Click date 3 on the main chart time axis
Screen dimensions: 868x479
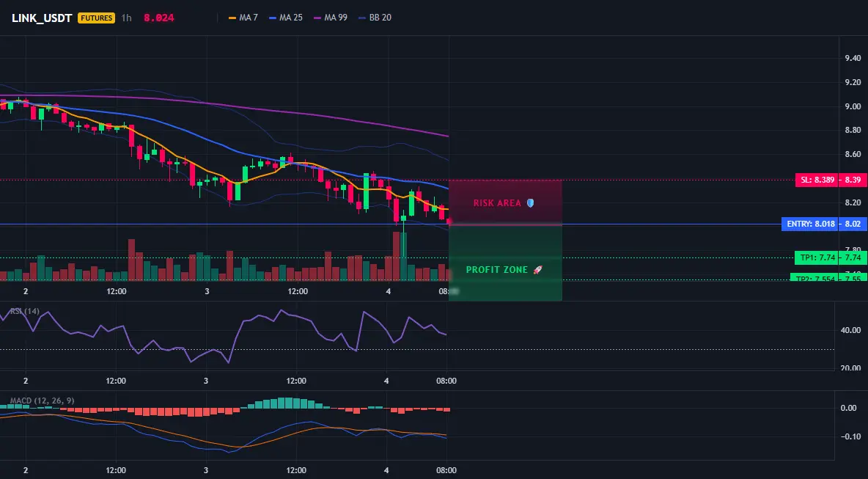coord(207,291)
